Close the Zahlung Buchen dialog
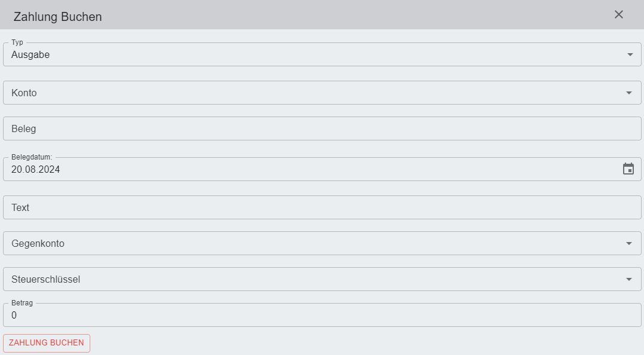644x355 pixels. [619, 14]
